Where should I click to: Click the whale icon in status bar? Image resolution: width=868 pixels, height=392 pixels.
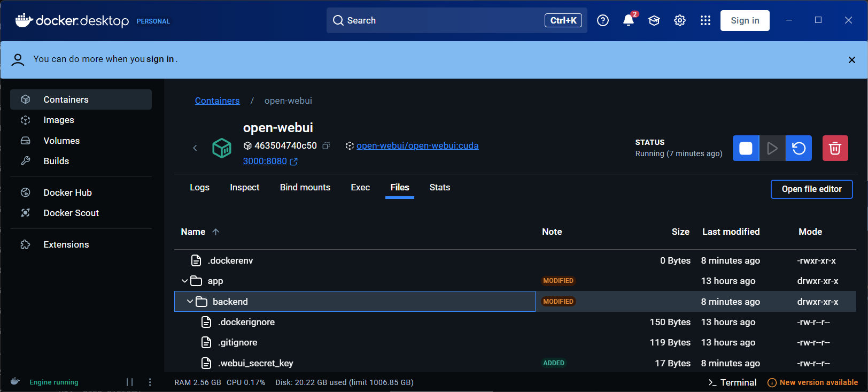point(15,381)
